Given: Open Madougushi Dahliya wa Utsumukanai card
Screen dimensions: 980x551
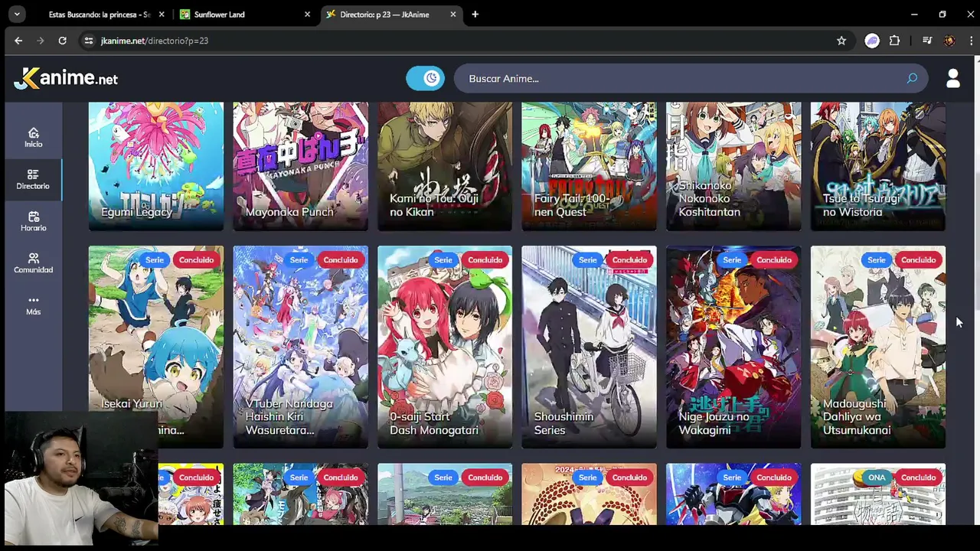Looking at the screenshot, I should point(878,347).
